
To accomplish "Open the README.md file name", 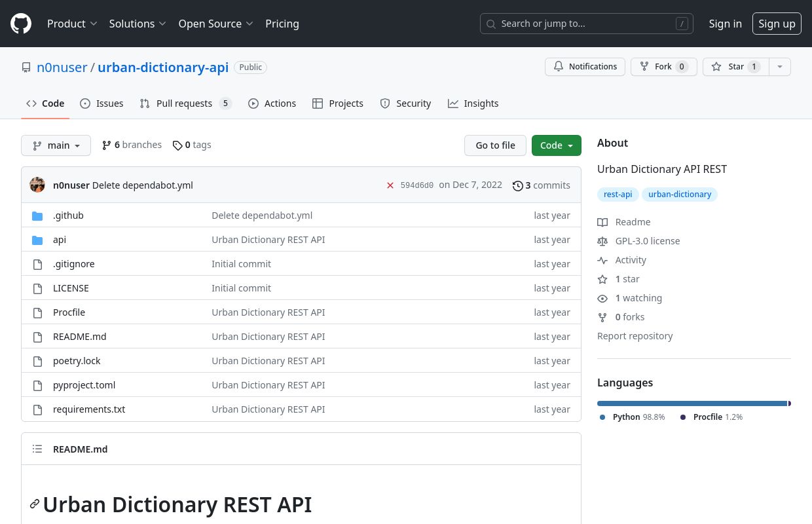I will point(79,337).
